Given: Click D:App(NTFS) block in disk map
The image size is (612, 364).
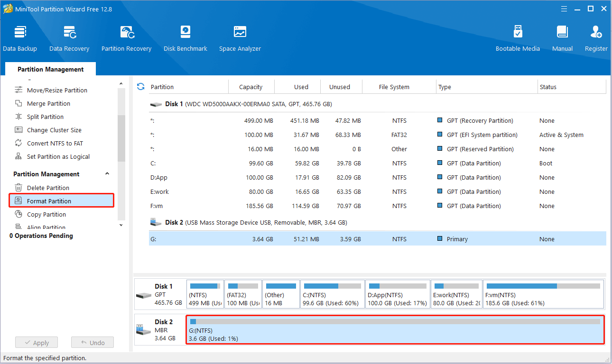Looking at the screenshot, I should point(398,294).
